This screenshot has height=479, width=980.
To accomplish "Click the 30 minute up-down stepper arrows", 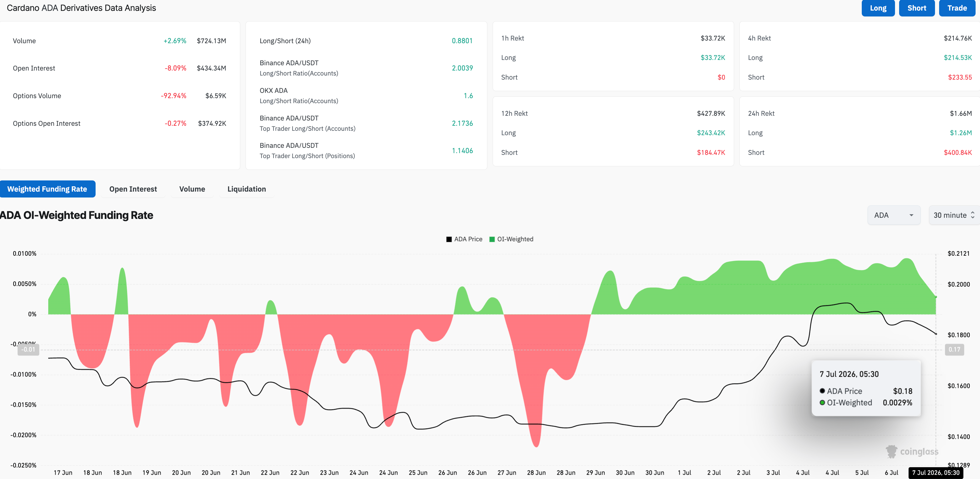I will pos(973,215).
